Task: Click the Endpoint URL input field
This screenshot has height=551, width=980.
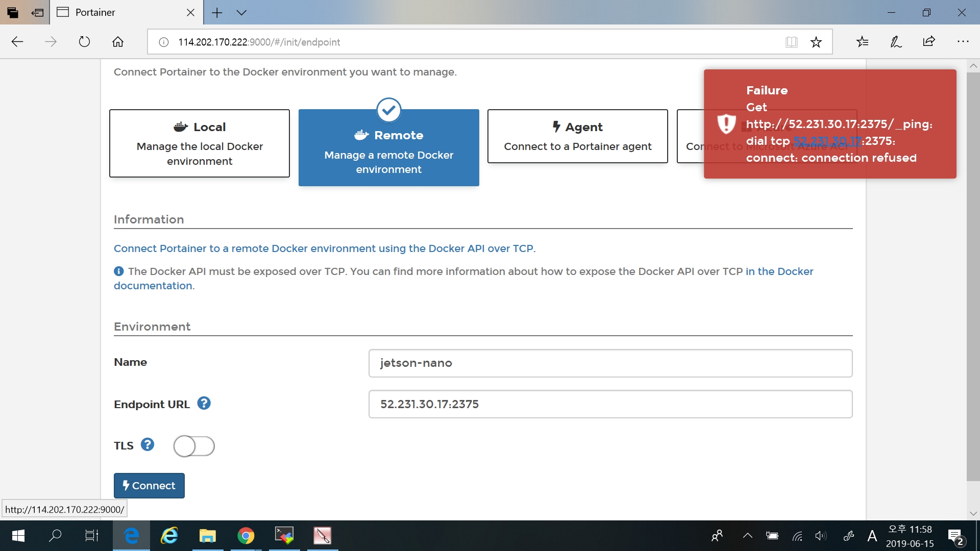Action: tap(610, 404)
